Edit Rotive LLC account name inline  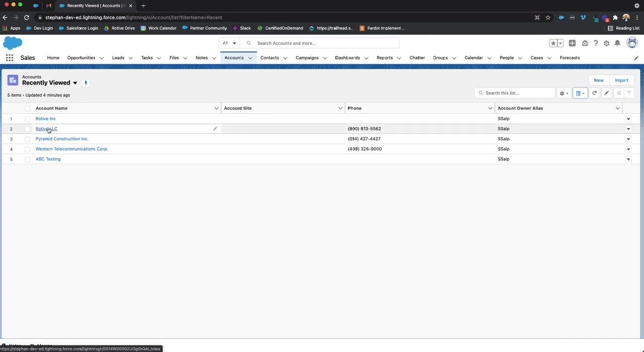[215, 129]
